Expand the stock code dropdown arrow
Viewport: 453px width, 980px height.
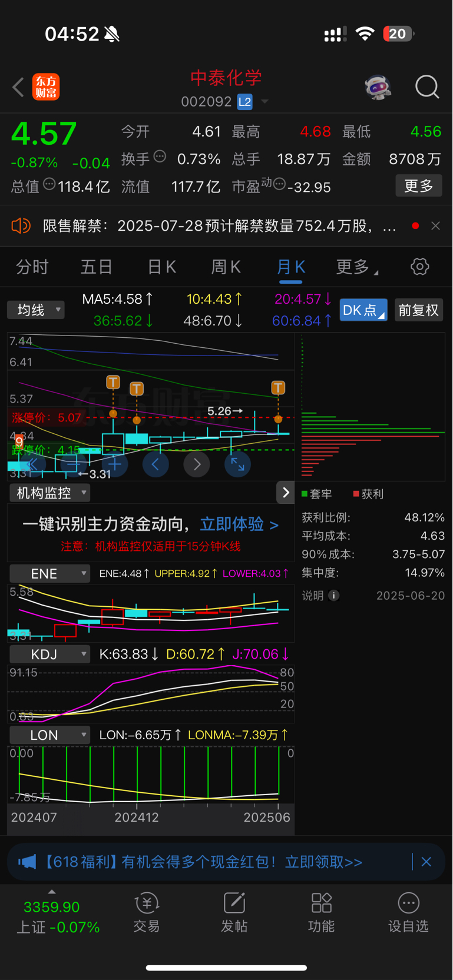pos(265,102)
